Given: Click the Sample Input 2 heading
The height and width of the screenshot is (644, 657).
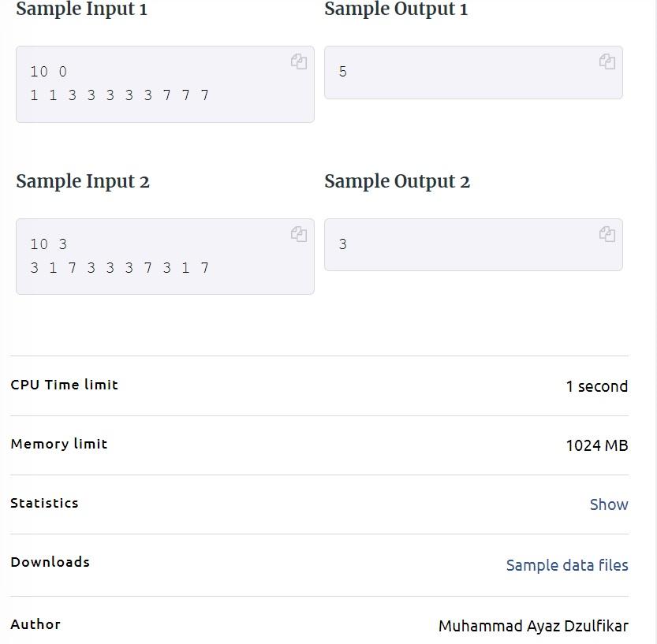Looking at the screenshot, I should tap(83, 182).
